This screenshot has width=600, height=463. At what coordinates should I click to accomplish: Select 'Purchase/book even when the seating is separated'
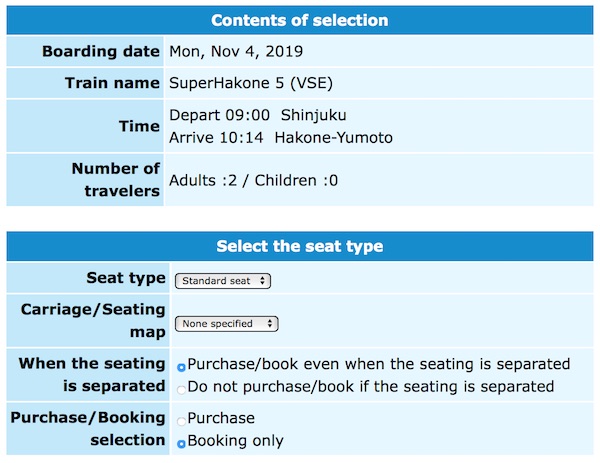(x=181, y=367)
